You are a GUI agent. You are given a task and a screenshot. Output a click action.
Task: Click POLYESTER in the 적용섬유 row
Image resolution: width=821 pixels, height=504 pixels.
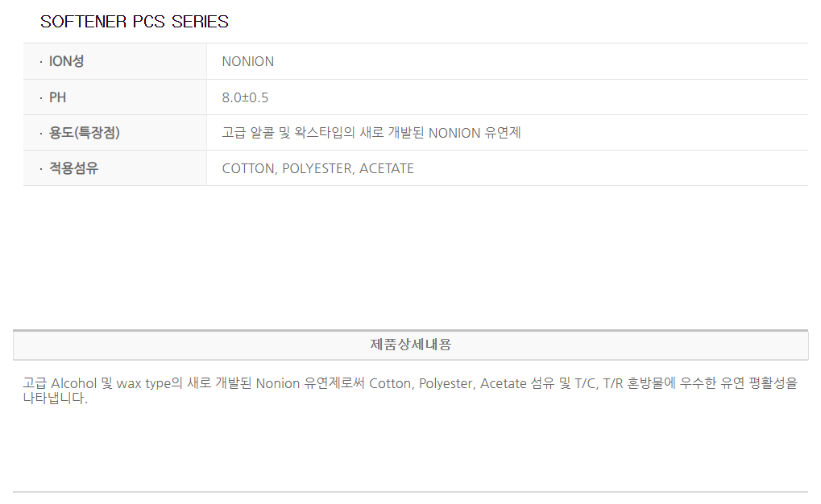tap(317, 168)
